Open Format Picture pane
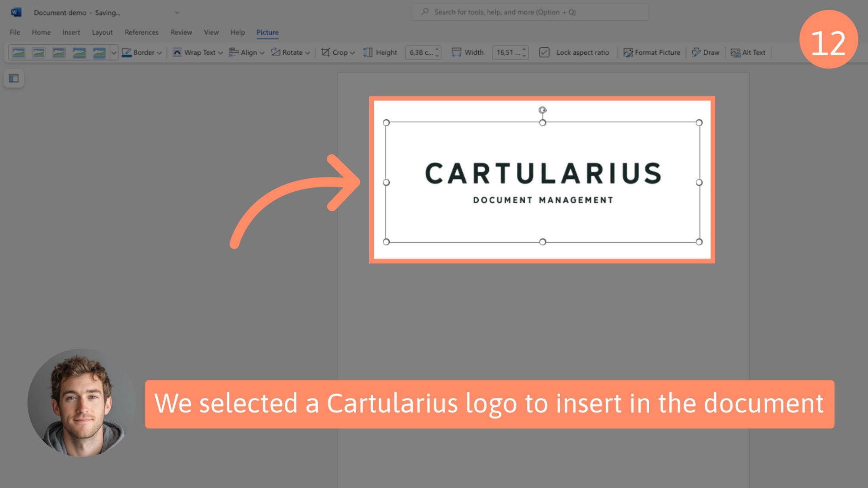 click(652, 52)
